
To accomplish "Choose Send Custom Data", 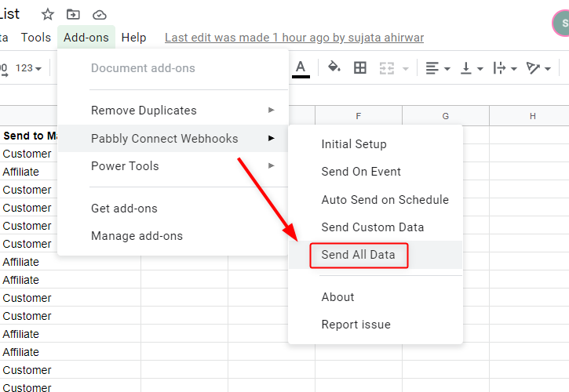I will (376, 227).
